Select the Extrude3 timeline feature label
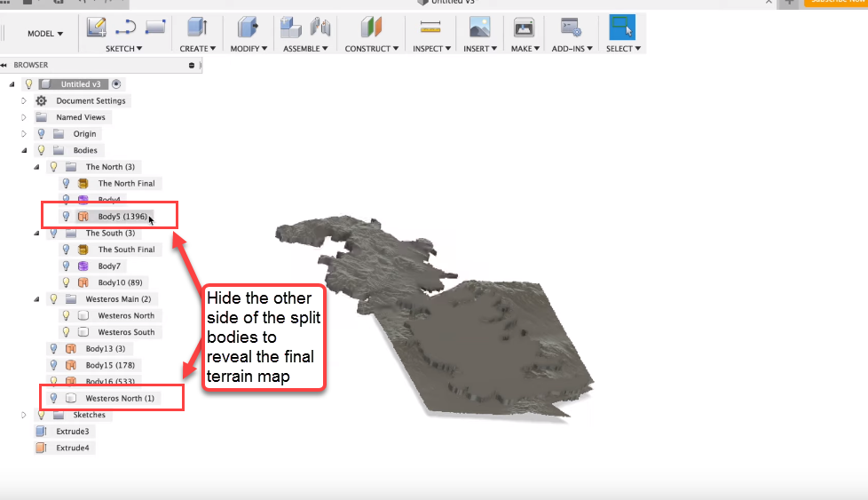 pyautogui.click(x=73, y=432)
